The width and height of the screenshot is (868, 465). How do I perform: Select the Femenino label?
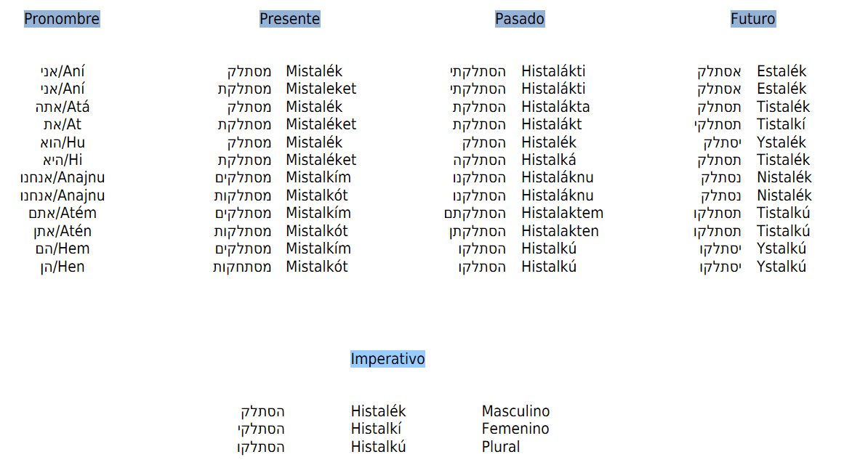pyautogui.click(x=515, y=429)
